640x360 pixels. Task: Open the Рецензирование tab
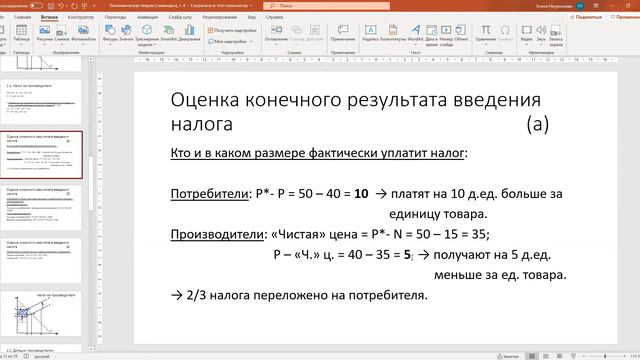[220, 17]
